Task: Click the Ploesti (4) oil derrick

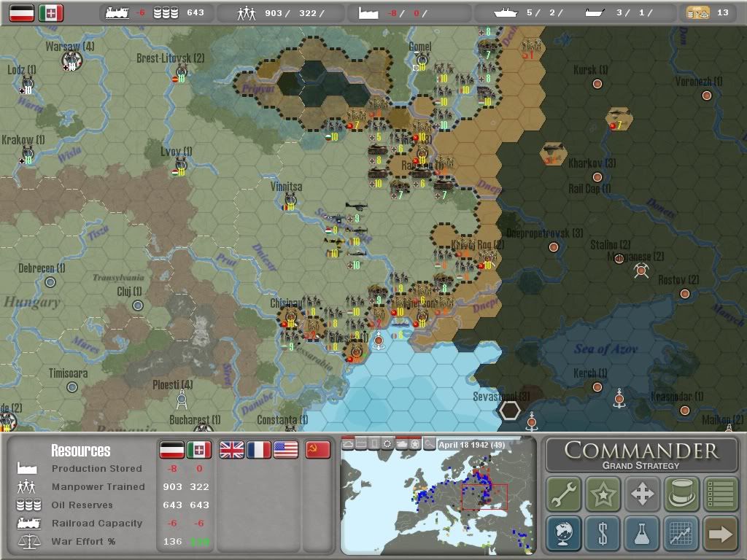Action: (182, 399)
